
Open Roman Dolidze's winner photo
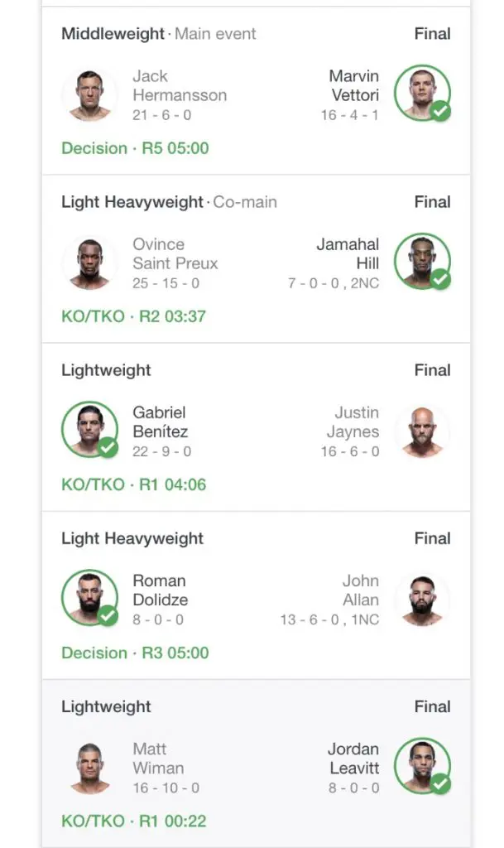(89, 599)
